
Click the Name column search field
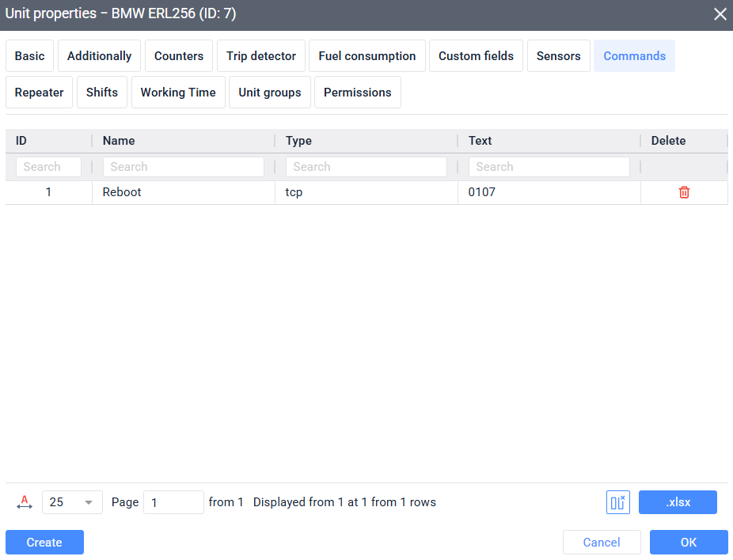pyautogui.click(x=183, y=167)
